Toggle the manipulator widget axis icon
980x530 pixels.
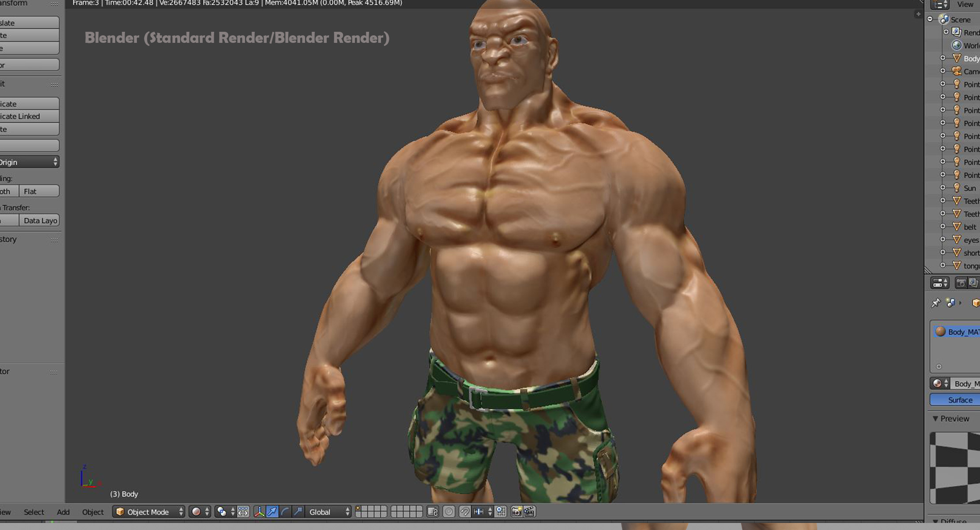(260, 512)
